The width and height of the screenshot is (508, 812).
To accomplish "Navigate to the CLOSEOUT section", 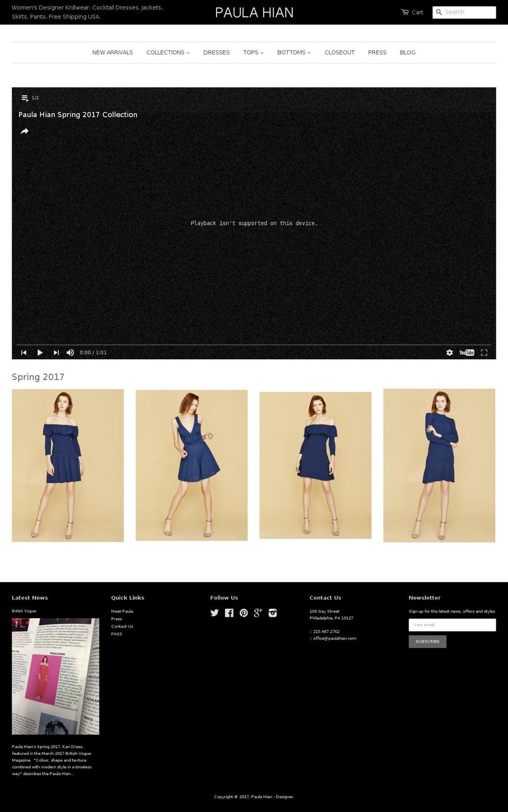I will pyautogui.click(x=340, y=52).
